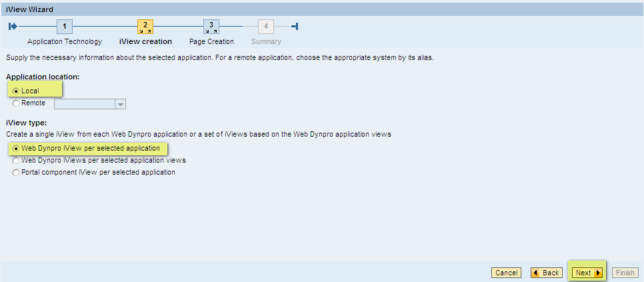Click the step 3 numbered box
This screenshot has height=282, width=644.
[211, 27]
